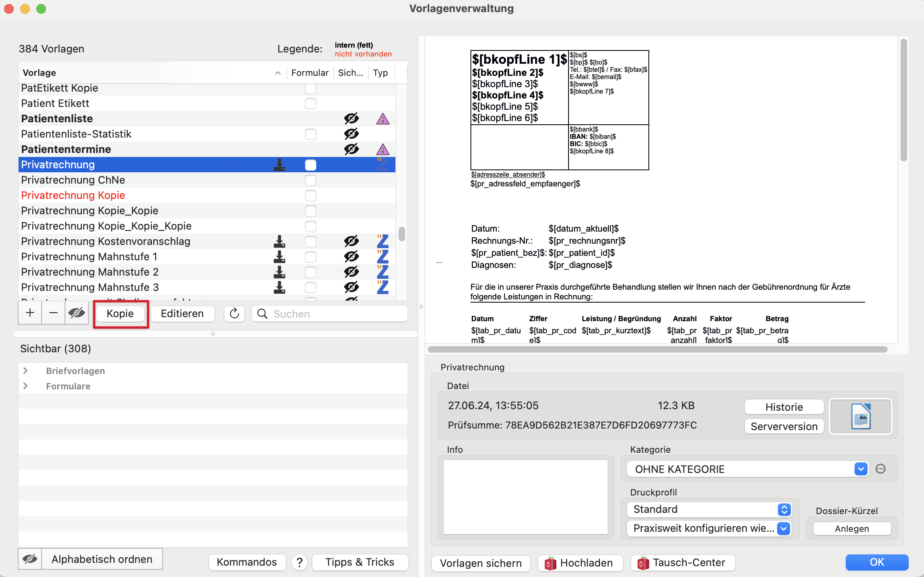Click the document thumbnail icon beside Historie

coord(861,416)
